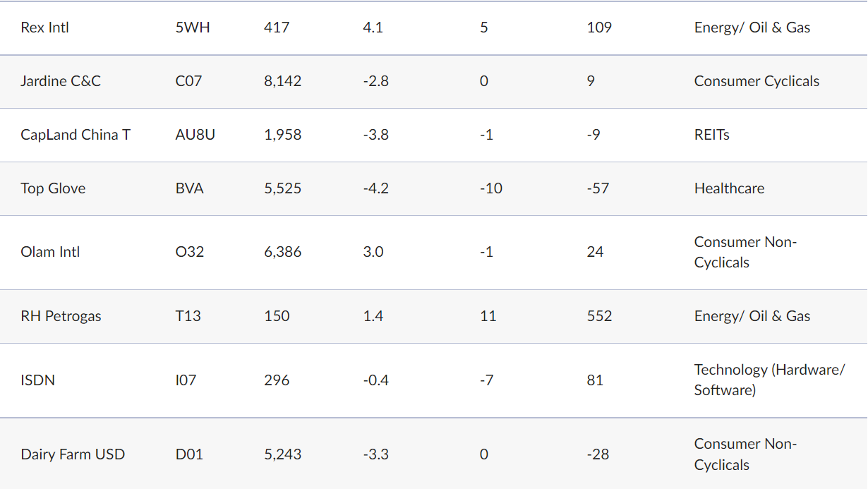Select the Healthcare sector cell
Image resolution: width=868 pixels, height=489 pixels.
click(x=729, y=188)
